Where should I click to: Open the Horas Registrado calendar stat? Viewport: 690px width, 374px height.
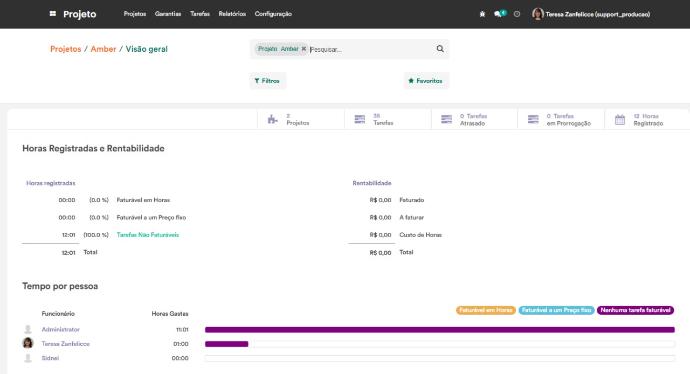(647, 119)
